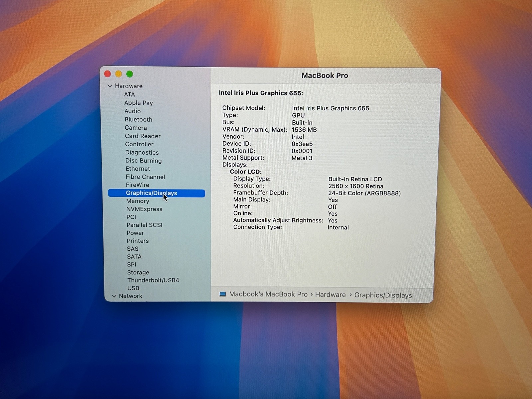Select Audio in the sidebar
Image resolution: width=532 pixels, height=399 pixels.
pyautogui.click(x=133, y=111)
